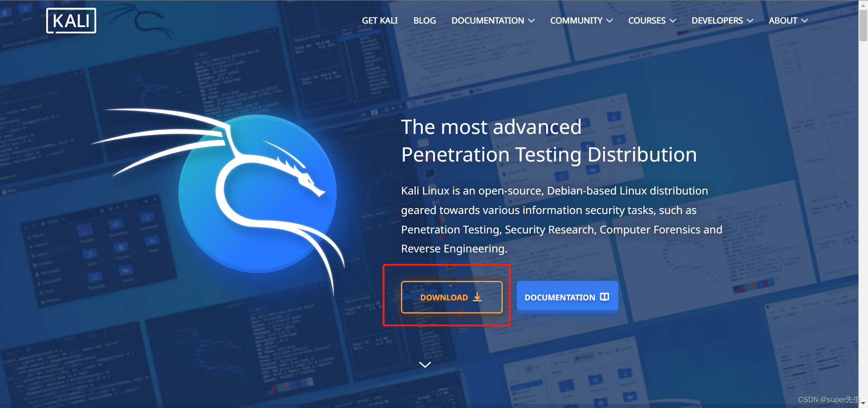Click the blue DOCUMENTATION button
The height and width of the screenshot is (408, 868).
567,297
